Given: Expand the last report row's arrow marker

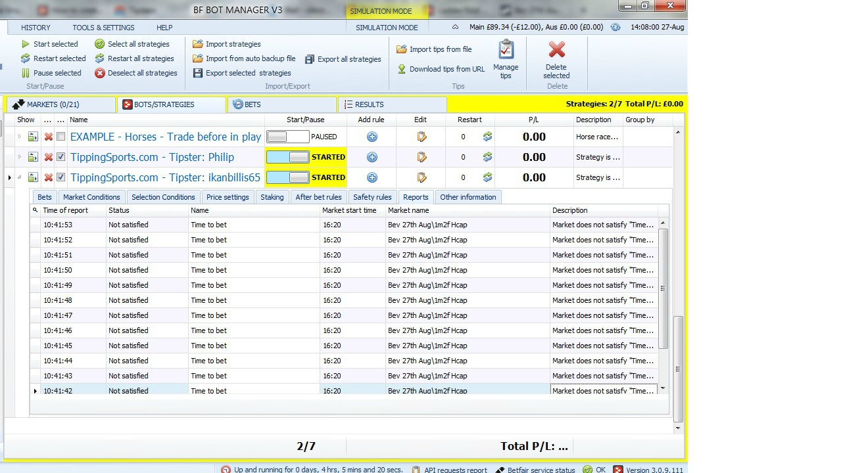Looking at the screenshot, I should point(35,390).
